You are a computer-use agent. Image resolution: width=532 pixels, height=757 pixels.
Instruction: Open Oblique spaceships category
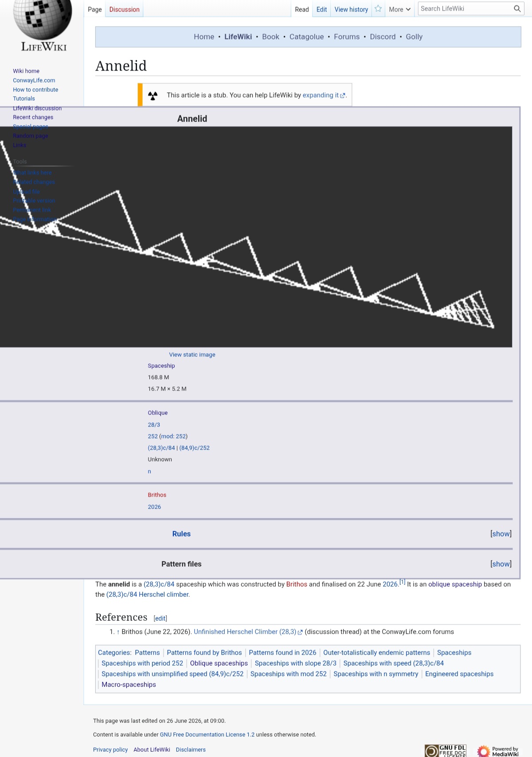(x=219, y=663)
